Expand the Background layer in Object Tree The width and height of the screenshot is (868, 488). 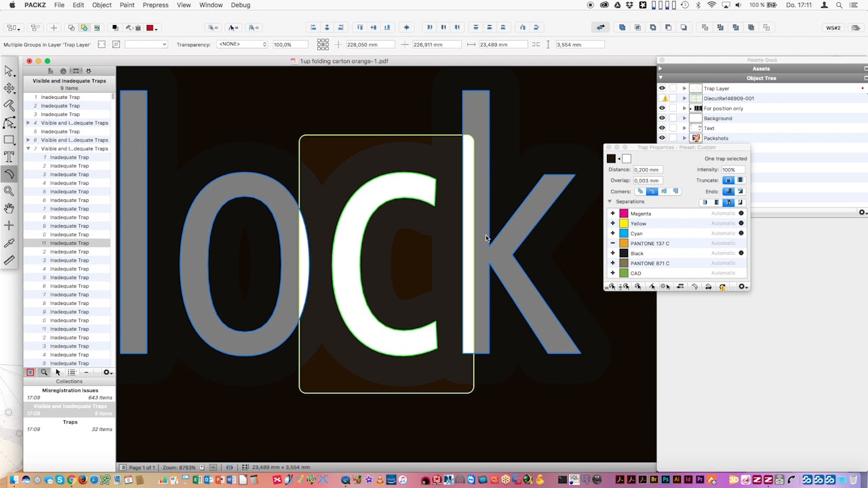coord(684,118)
